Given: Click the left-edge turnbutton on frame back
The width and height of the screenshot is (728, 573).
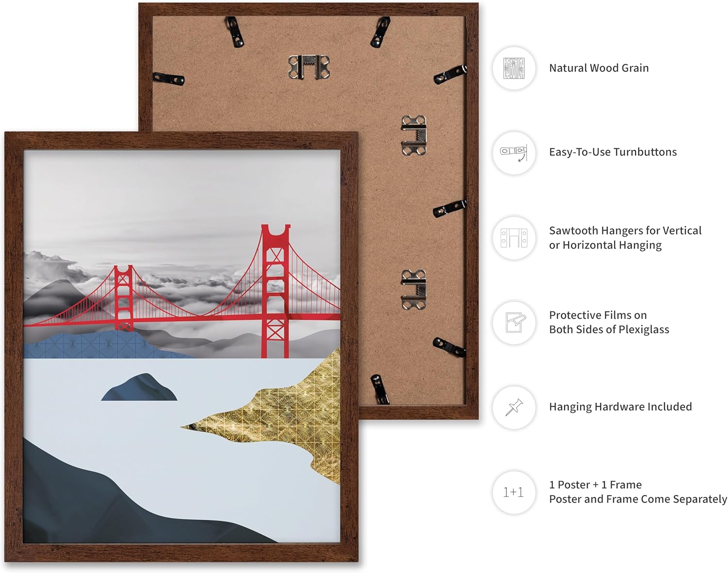Looking at the screenshot, I should 168,79.
